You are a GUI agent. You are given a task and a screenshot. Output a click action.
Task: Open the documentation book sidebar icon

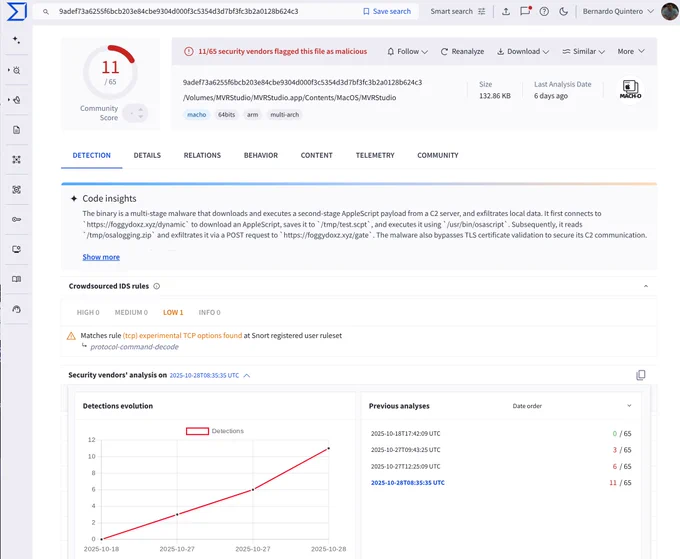pos(16,279)
